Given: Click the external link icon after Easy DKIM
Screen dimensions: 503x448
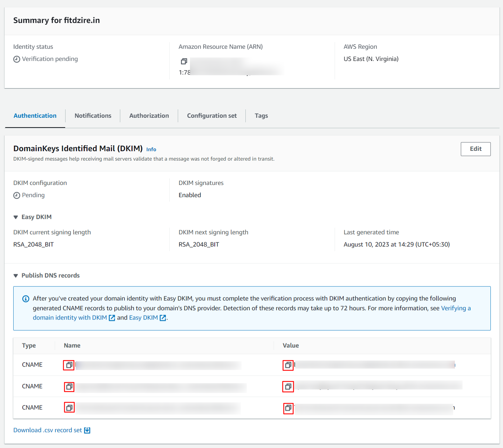Looking at the screenshot, I should pyautogui.click(x=163, y=318).
